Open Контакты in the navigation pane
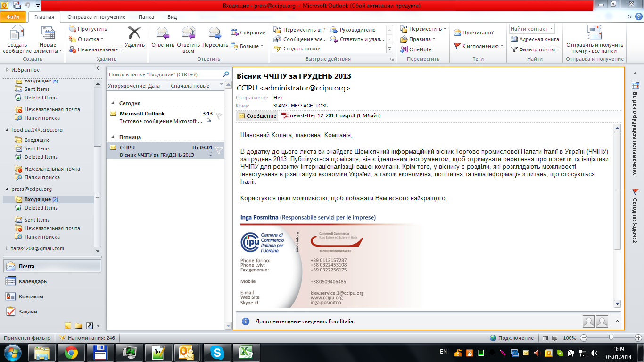The height and width of the screenshot is (362, 644). click(52, 296)
